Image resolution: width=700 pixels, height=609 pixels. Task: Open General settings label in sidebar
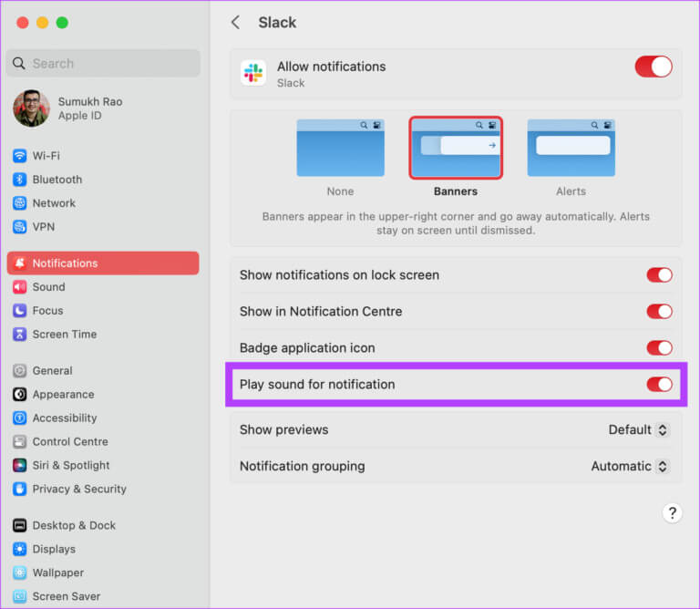point(52,371)
